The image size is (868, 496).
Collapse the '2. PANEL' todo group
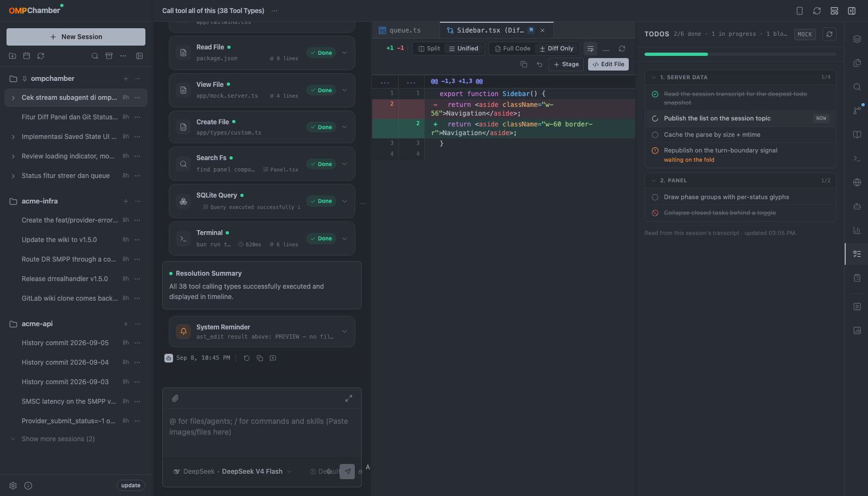coord(654,180)
